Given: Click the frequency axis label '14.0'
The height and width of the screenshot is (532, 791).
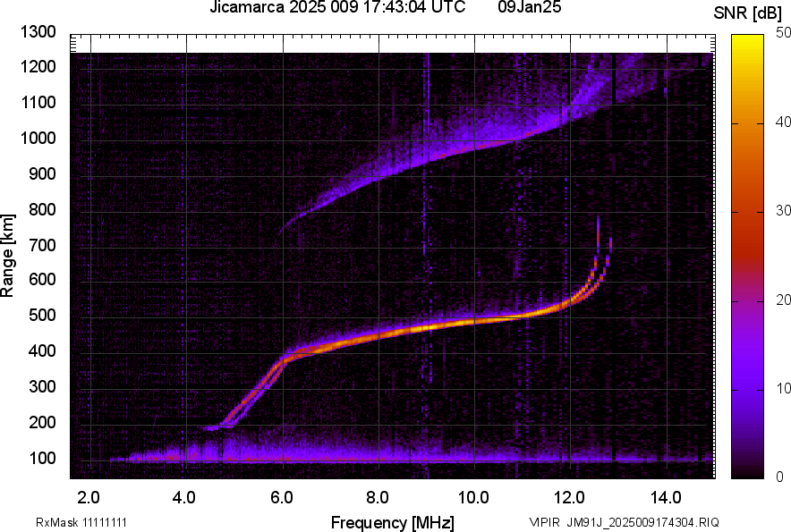Looking at the screenshot, I should [666, 497].
